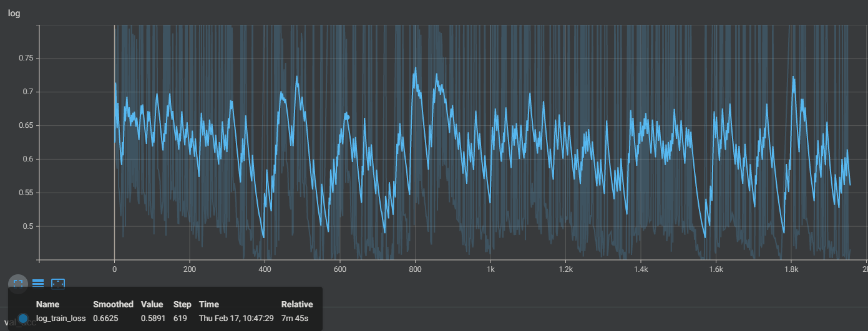The height and width of the screenshot is (331, 868).
Task: Click x-axis label 400
Action: click(x=265, y=269)
